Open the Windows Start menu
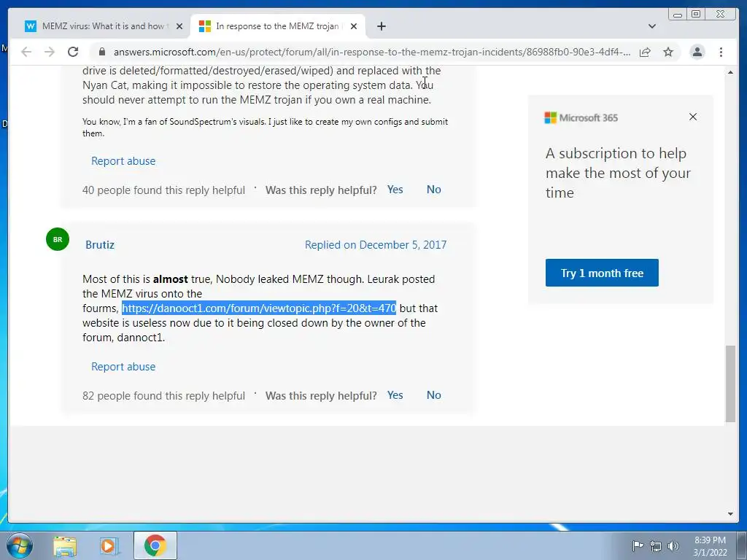 [x=19, y=545]
